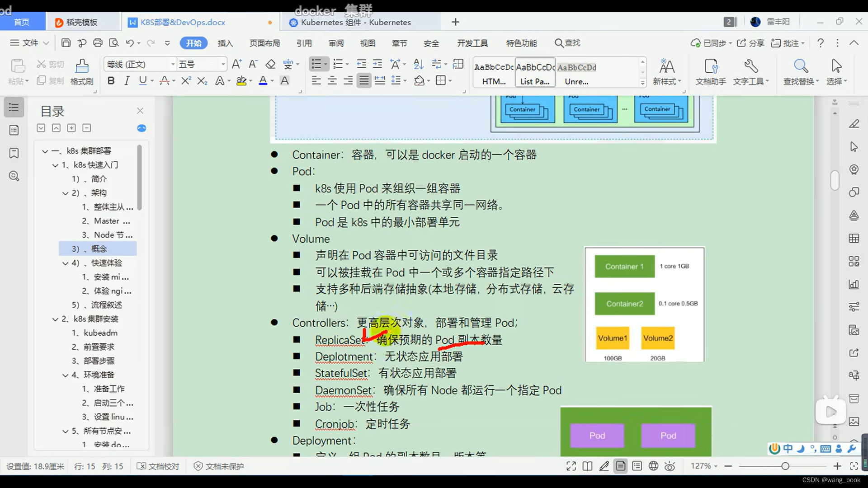Toggle strikethrough formatting
The image size is (868, 488).
pos(164,81)
